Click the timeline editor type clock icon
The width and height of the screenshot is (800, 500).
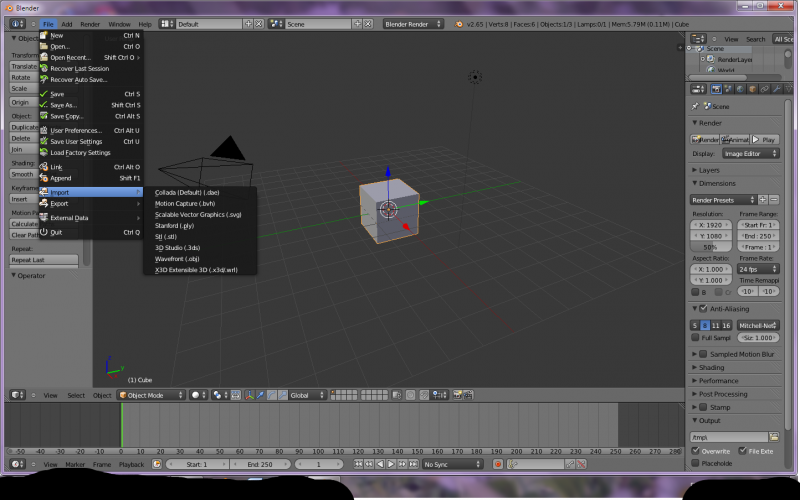click(18, 464)
